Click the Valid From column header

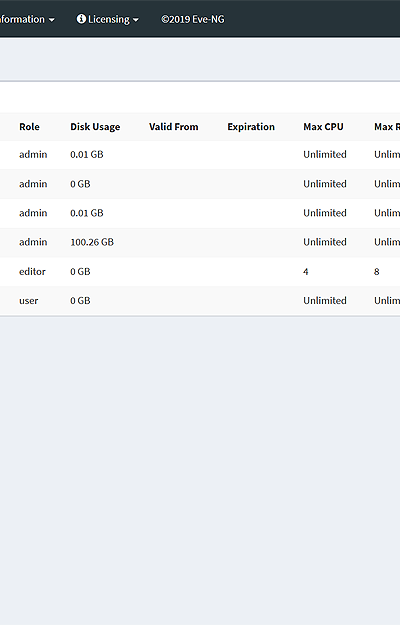click(174, 127)
